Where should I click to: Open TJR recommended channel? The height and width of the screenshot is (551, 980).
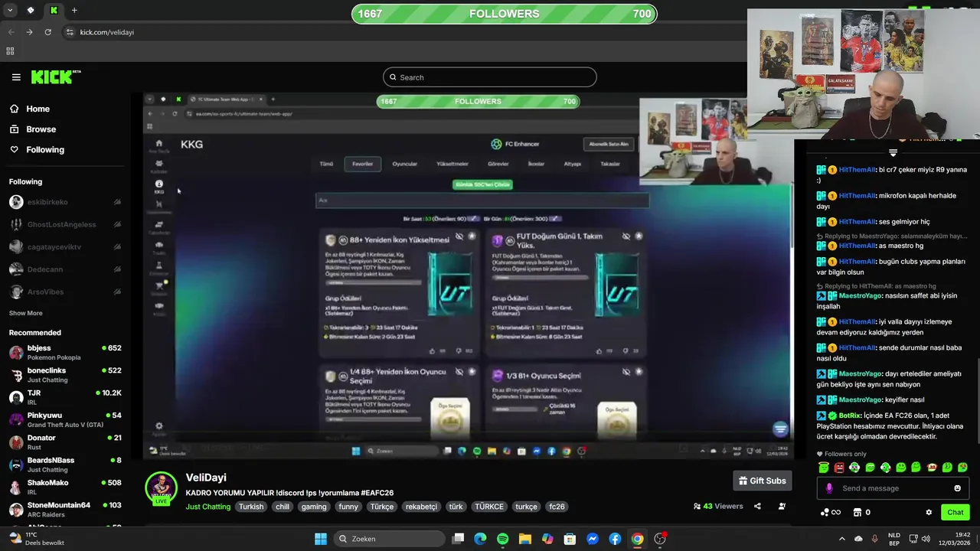tap(65, 397)
